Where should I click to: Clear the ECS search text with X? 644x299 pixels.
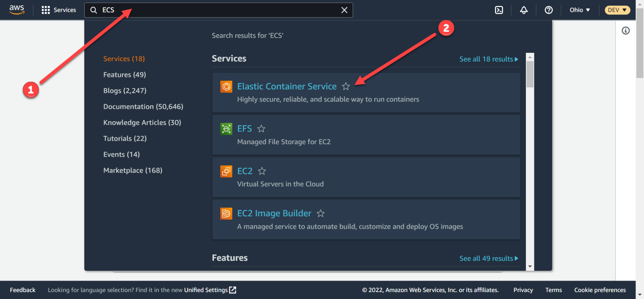click(344, 10)
